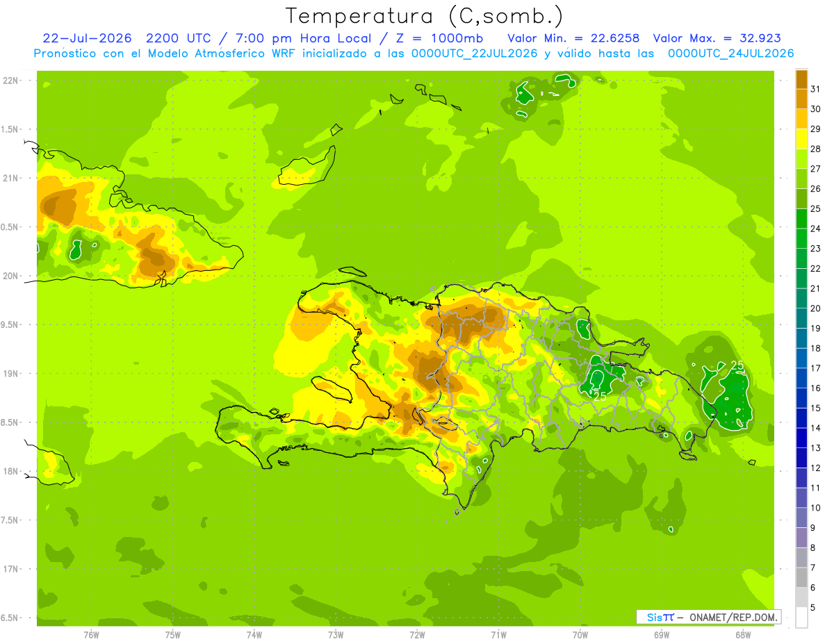This screenshot has width=834, height=644.
Task: Click the colorbar legend number '24'
Action: 817,229
